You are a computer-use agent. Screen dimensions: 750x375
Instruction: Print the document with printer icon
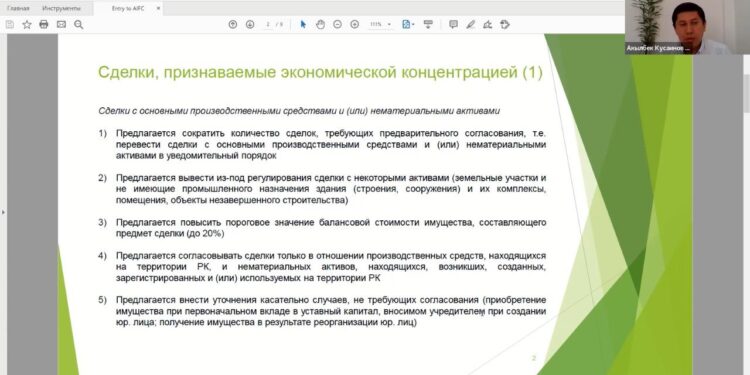44,24
